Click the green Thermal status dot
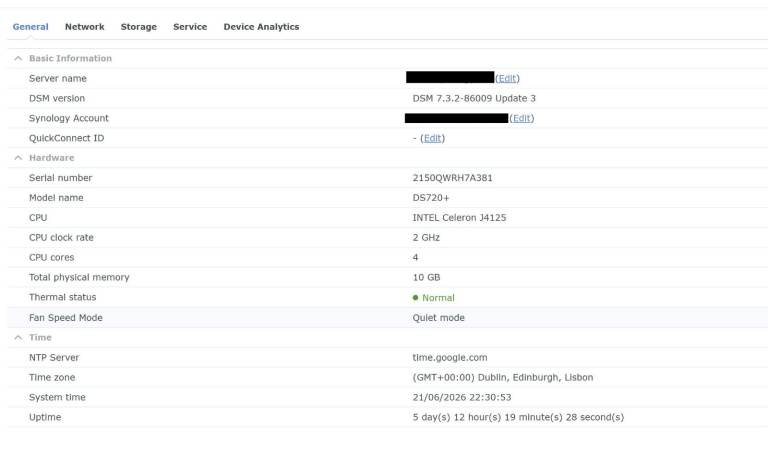Image resolution: width=768 pixels, height=456 pixels. (x=415, y=297)
